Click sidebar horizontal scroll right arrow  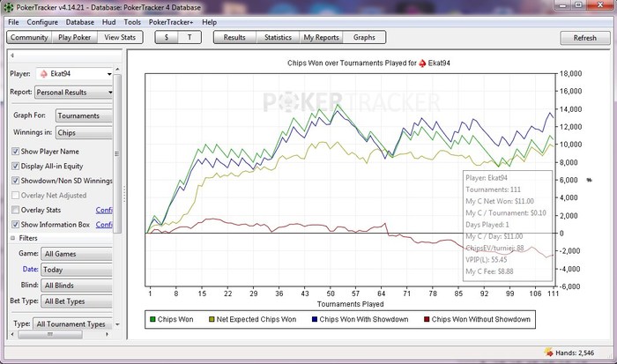[x=107, y=334]
